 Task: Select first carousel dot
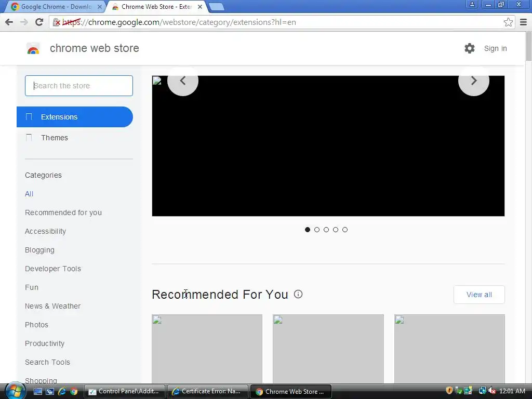pos(308,230)
